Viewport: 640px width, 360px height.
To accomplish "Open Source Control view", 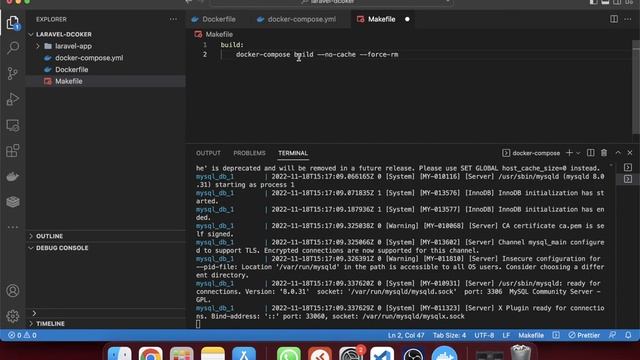I will [13, 73].
